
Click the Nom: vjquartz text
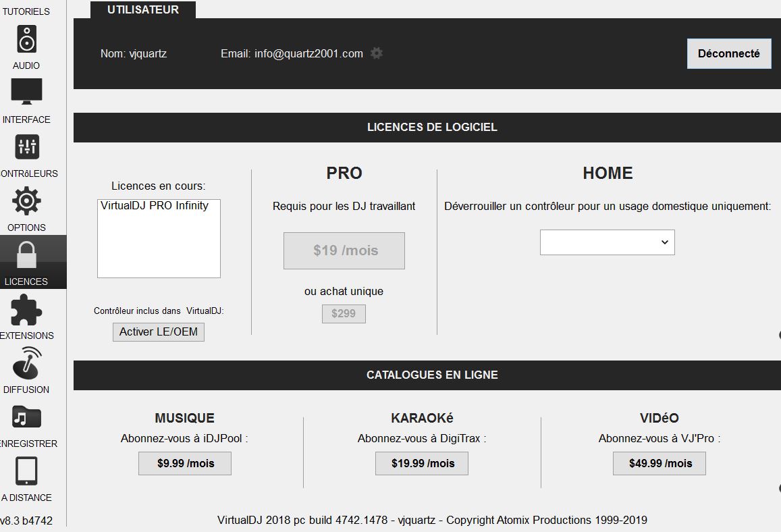pos(134,54)
